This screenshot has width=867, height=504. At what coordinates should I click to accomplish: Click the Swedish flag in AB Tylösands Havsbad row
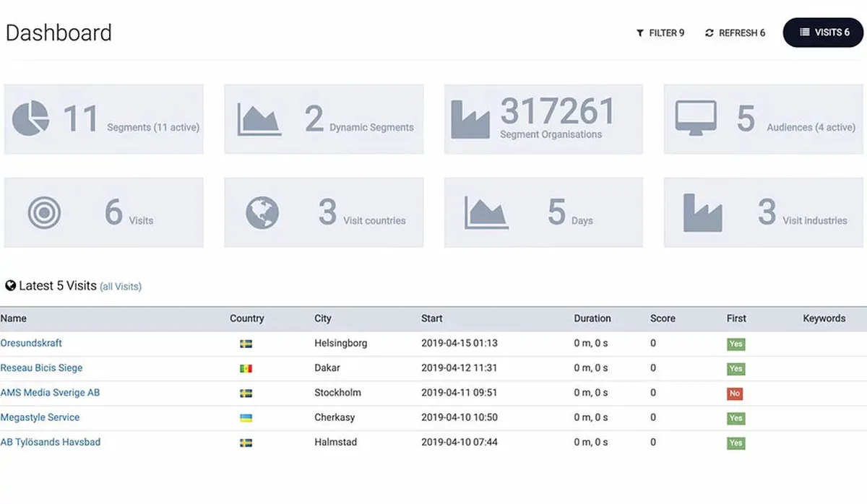[246, 443]
